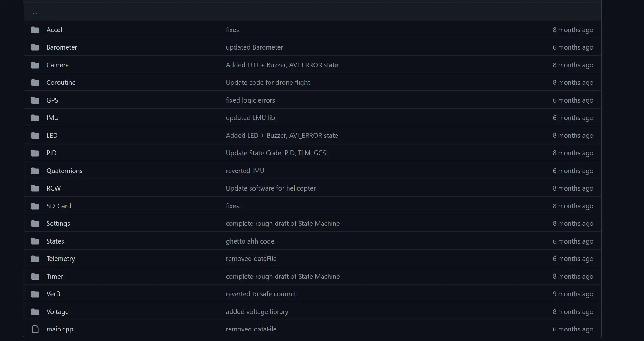Click the folder icon beside States
Screen dimensions: 644x341
coord(35,241)
